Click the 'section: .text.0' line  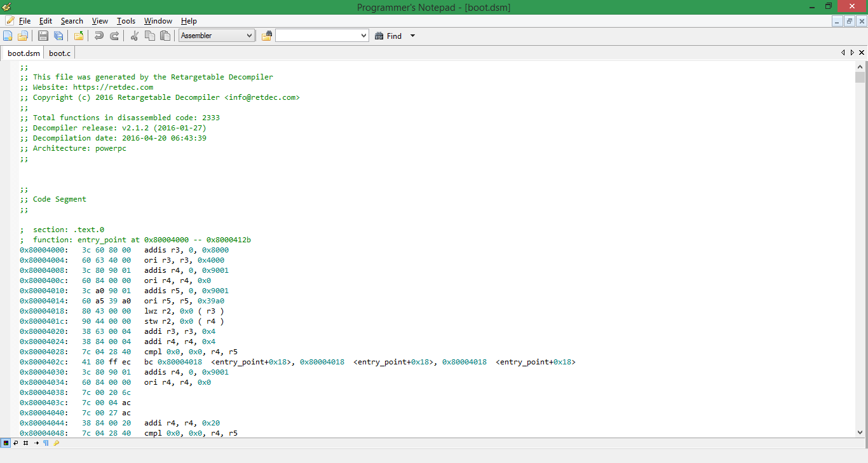(x=62, y=230)
